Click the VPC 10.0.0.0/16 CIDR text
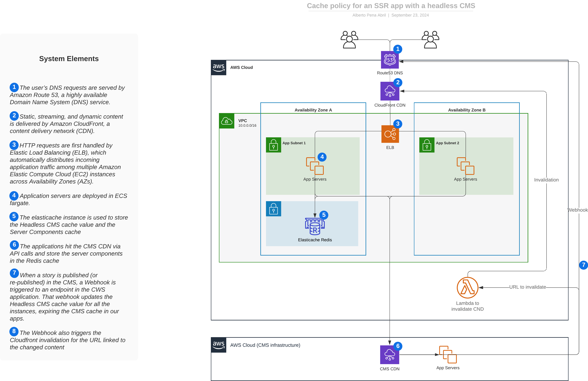Image resolution: width=588 pixels, height=381 pixels. 247,125
